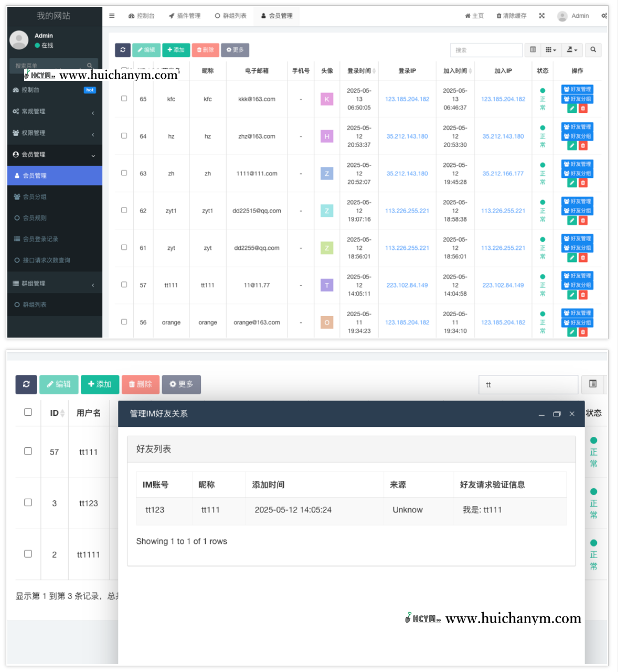Click the magnifier search icon in the toolbar
This screenshot has height=672, width=618.
pyautogui.click(x=593, y=50)
